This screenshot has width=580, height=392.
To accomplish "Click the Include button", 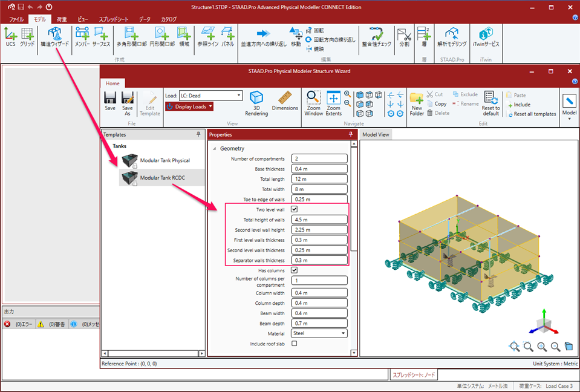I will tap(518, 105).
